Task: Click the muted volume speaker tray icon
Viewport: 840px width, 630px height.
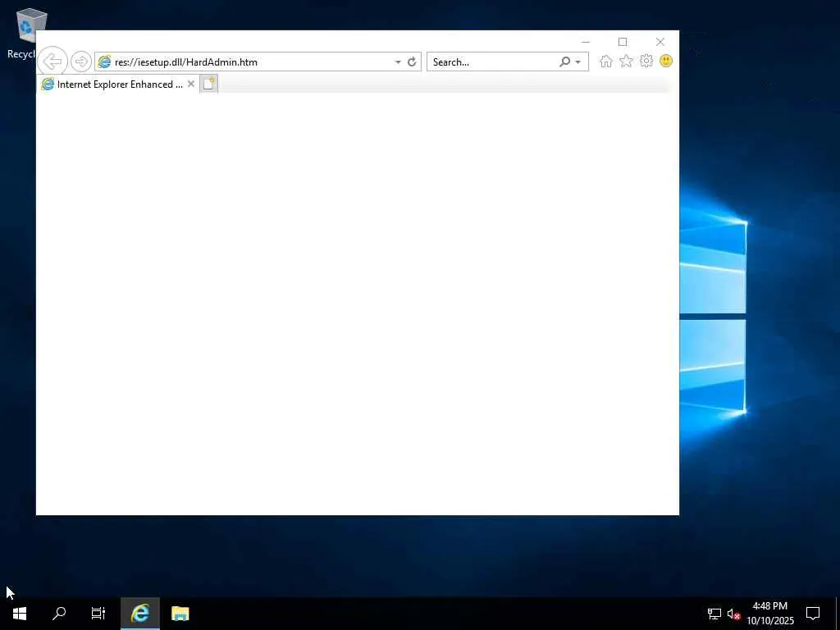Action: pos(733,614)
